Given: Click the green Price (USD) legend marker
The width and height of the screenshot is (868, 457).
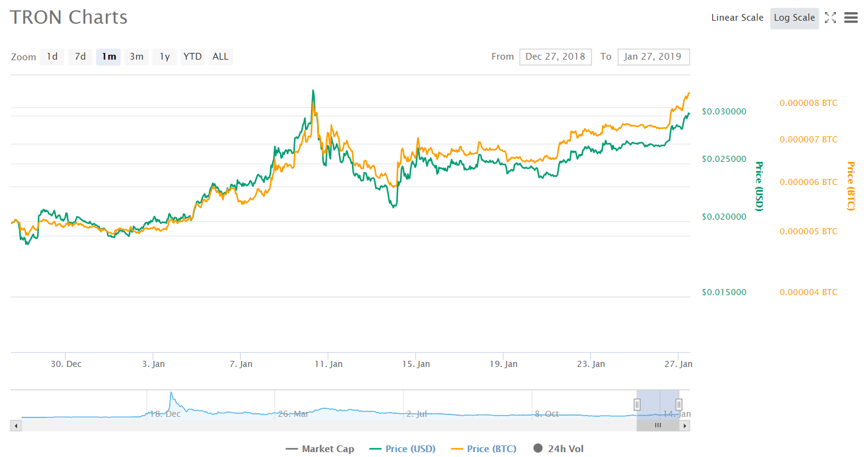Looking at the screenshot, I should point(376,448).
